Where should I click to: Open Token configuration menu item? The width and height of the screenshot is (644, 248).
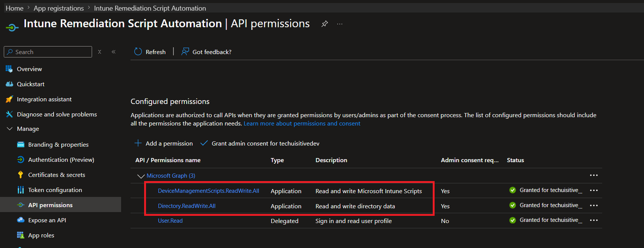(x=55, y=190)
